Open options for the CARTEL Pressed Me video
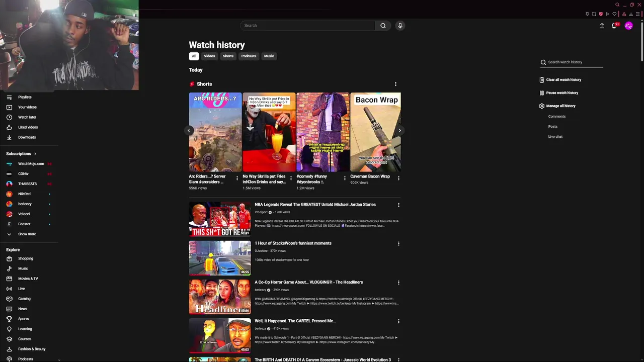Screen dimensions: 644x362 coord(398,321)
